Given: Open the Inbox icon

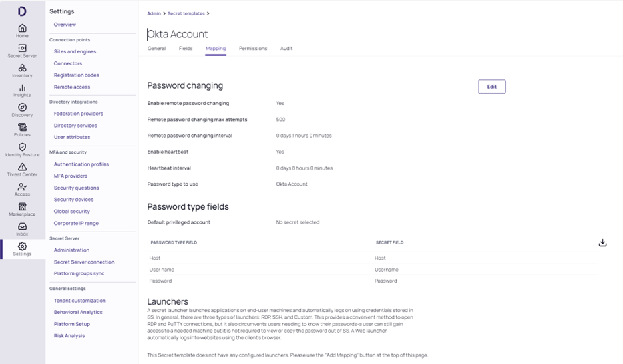Looking at the screenshot, I should click(22, 227).
